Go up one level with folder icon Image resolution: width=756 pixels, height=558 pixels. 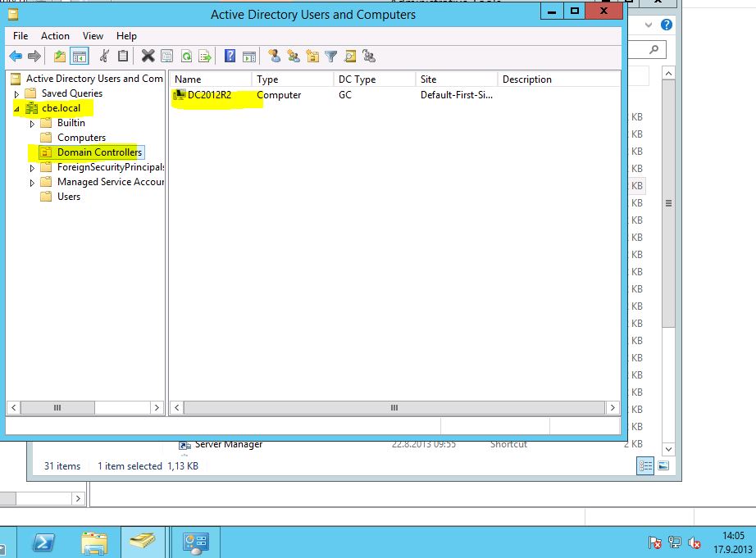click(x=60, y=57)
